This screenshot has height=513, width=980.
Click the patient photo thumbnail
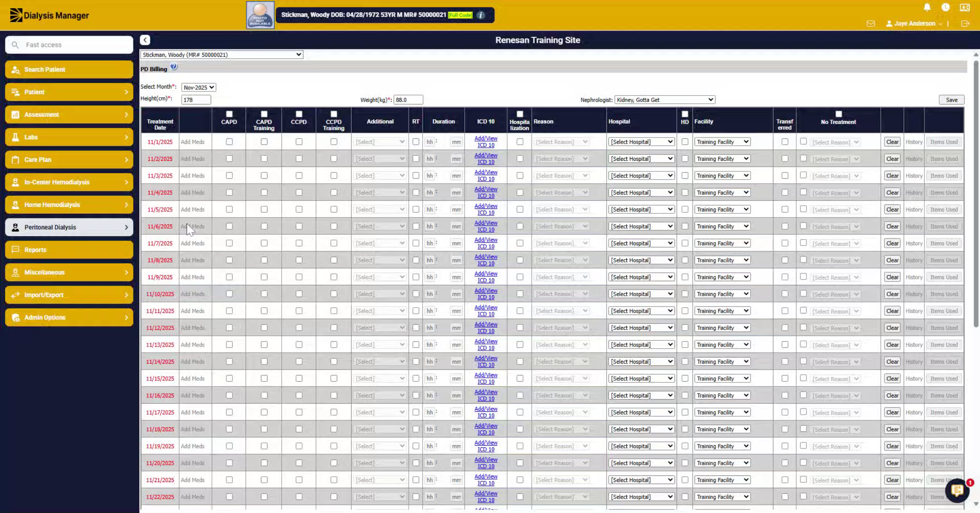[260, 15]
